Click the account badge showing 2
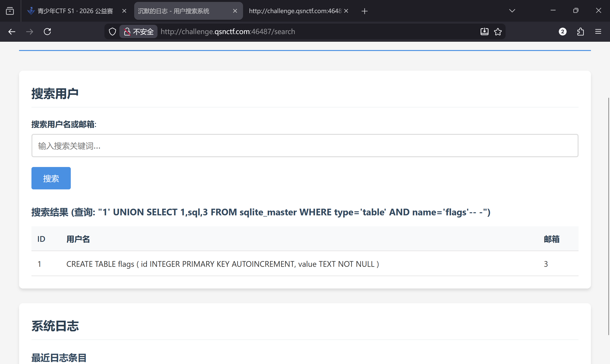 (x=562, y=32)
